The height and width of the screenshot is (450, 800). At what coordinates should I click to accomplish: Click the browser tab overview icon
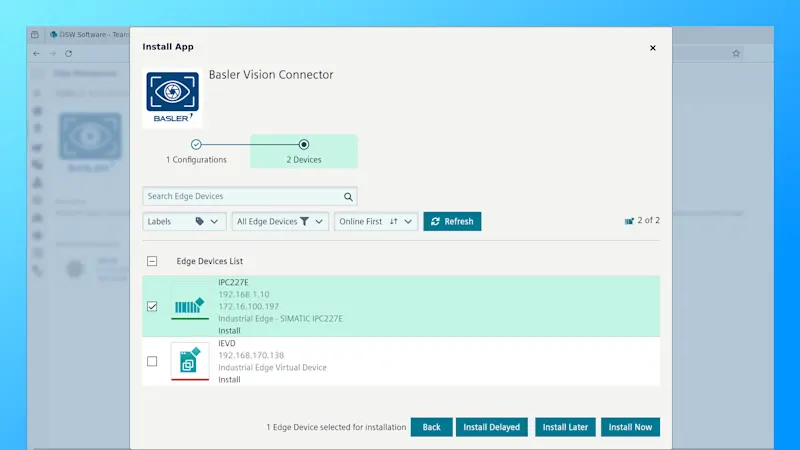35,35
